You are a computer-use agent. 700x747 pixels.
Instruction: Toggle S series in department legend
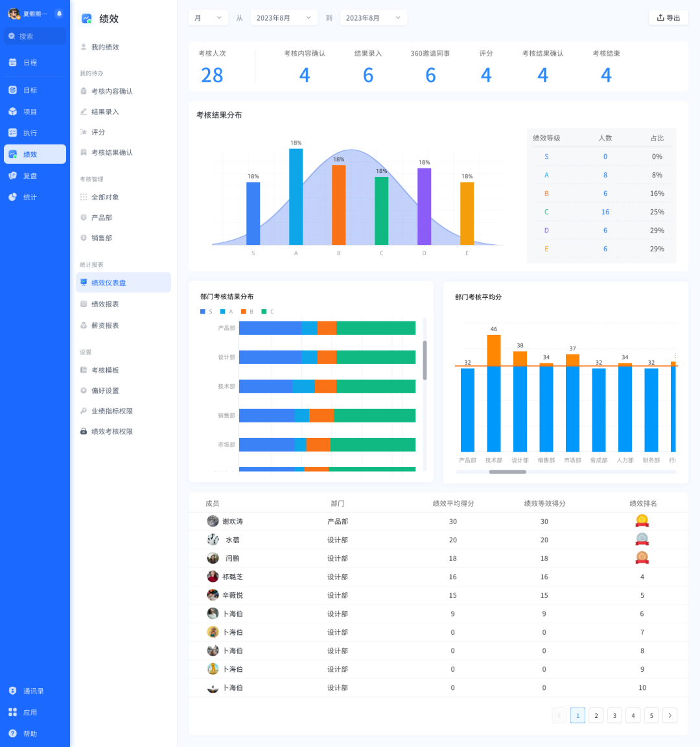[206, 312]
